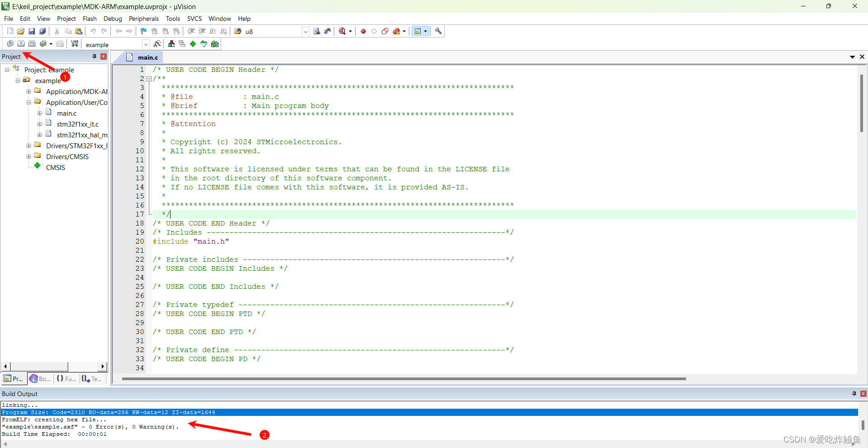The image size is (868, 448).
Task: Download code to flash with LOAD icon
Action: pyautogui.click(x=75, y=44)
